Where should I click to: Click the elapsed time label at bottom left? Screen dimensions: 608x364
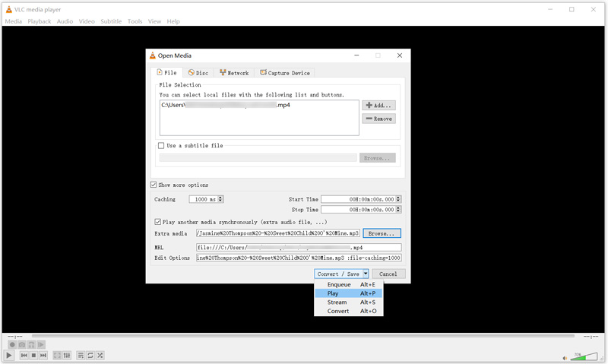[x=15, y=337]
